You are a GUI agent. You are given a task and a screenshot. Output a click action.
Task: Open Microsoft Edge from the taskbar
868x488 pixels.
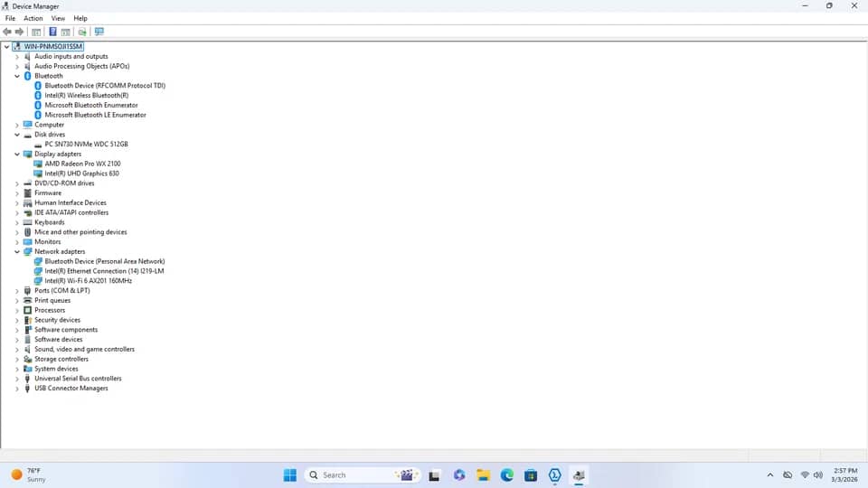click(x=507, y=475)
